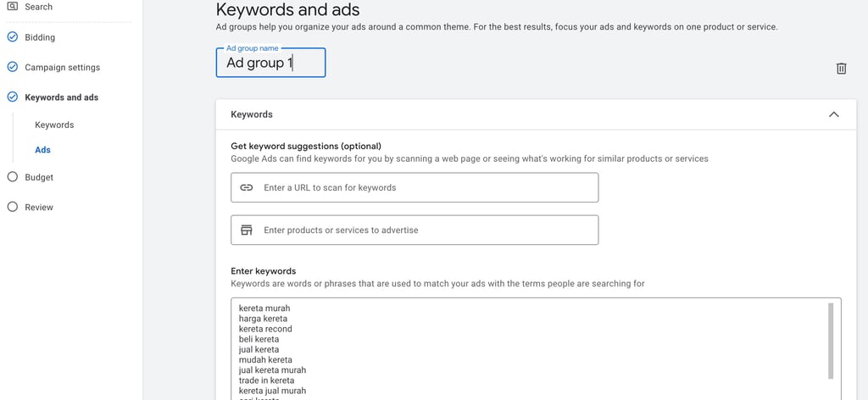The width and height of the screenshot is (868, 400).
Task: Click the Review step circle indicator
Action: pos(12,207)
